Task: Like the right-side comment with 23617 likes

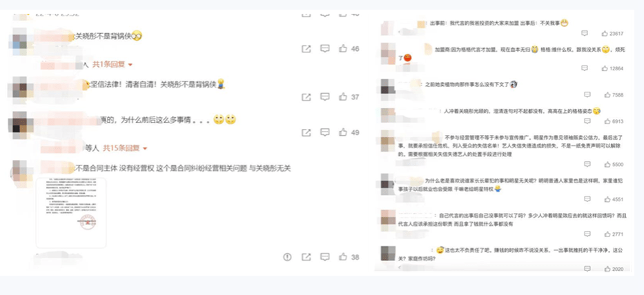Action: (x=605, y=34)
